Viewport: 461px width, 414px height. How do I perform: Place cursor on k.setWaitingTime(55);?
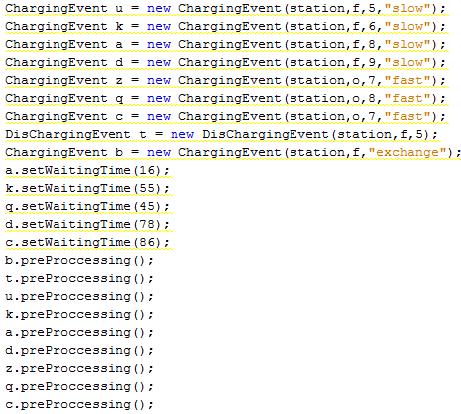click(88, 189)
